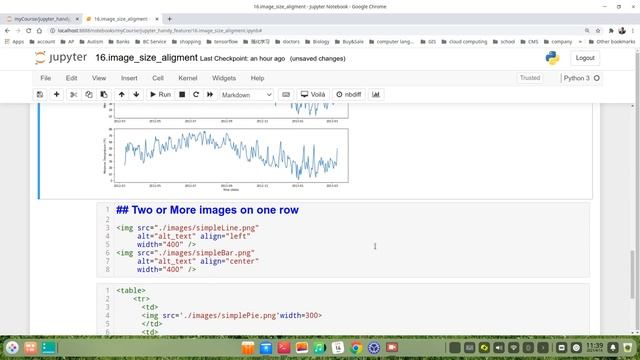Open the shopping bookmark folder
The height and width of the screenshot is (360, 640).
coord(186,42)
